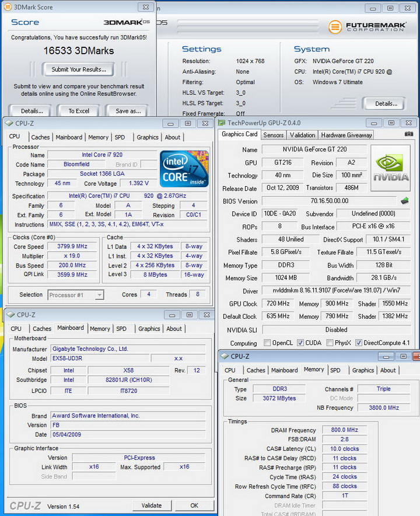Click the Core Speed value 3799.9 MHz
Viewport: 420px width, 516px height.
tap(72, 246)
